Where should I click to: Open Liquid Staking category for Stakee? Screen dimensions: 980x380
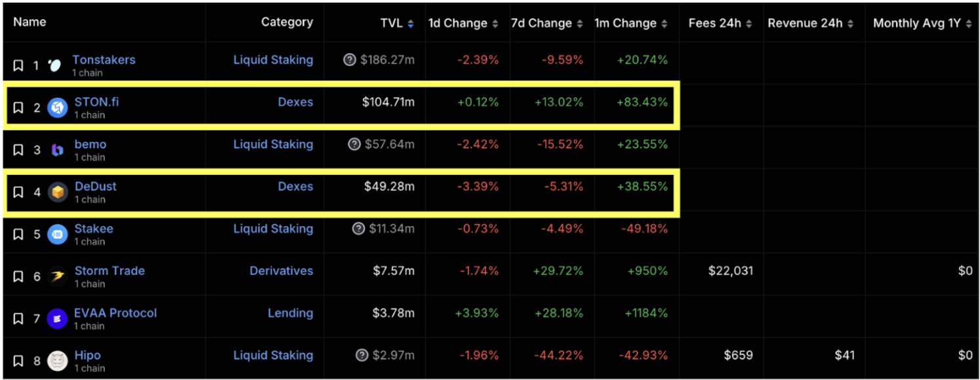[273, 229]
